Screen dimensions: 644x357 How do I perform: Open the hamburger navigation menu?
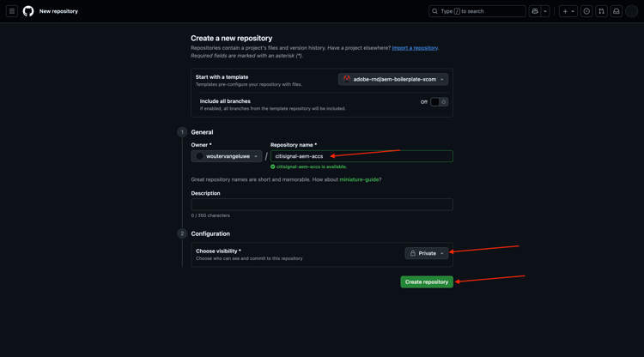point(12,11)
